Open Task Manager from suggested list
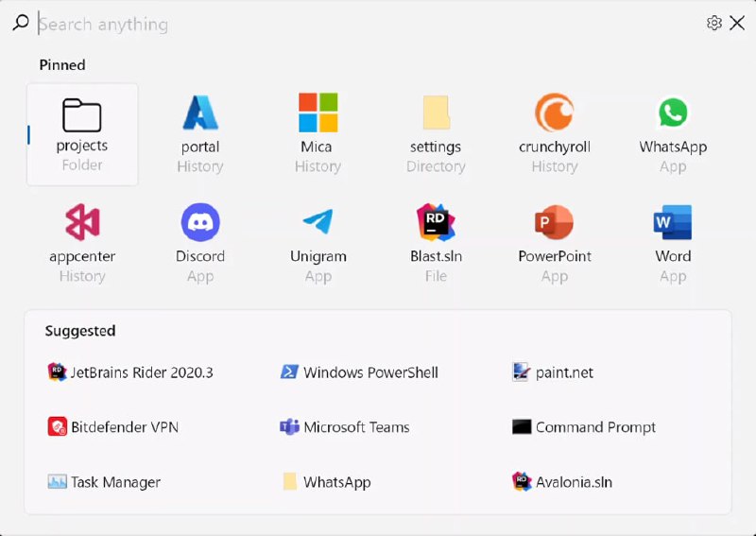Image resolution: width=756 pixels, height=536 pixels. tap(104, 482)
